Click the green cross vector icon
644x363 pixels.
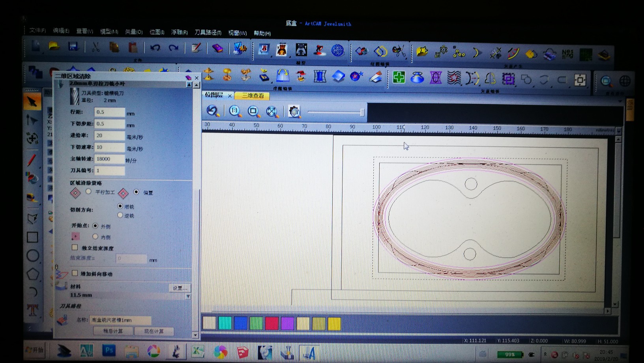coord(399,77)
